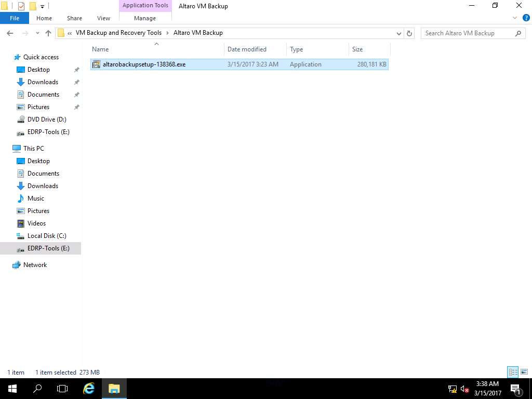Open pinned Desktop under Quick access
Screen dimensions: 532x399
38,70
